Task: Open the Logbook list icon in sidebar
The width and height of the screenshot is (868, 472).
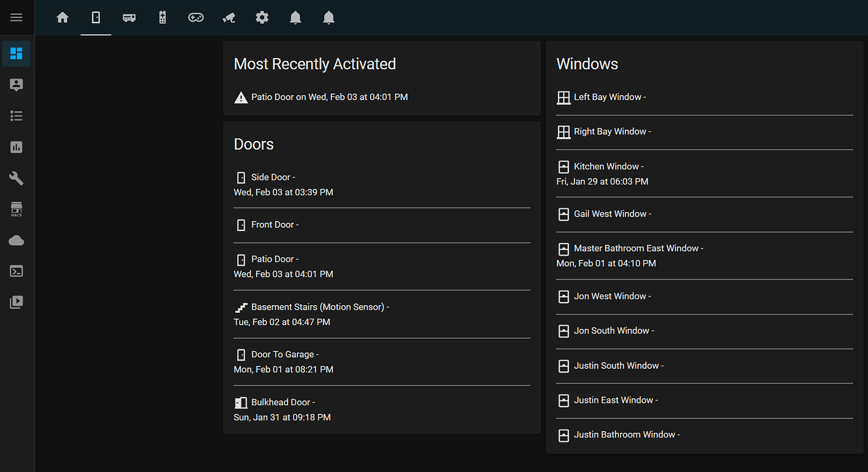Action: click(x=16, y=116)
